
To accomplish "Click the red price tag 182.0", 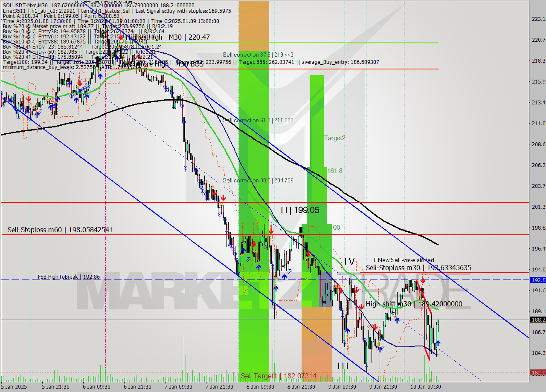I will 537,372.
